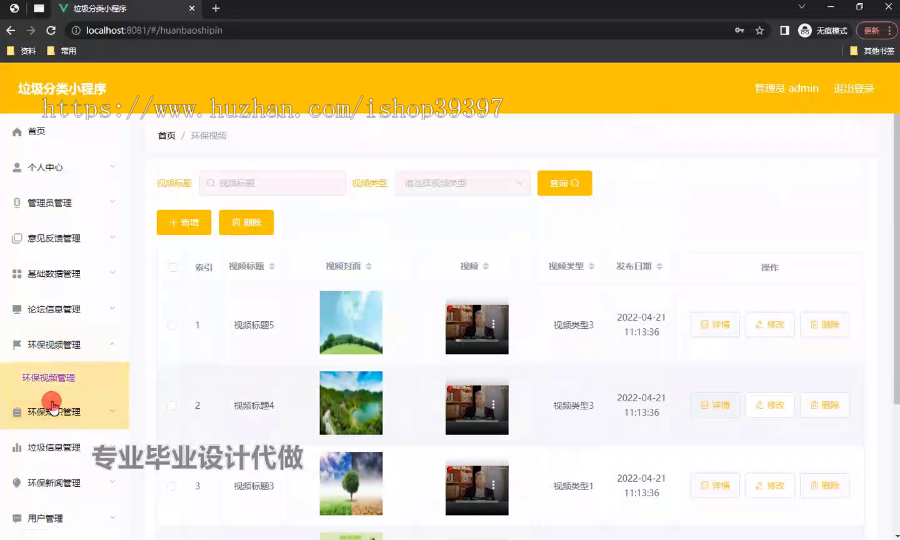
Task: Open the password key icon in address bar
Action: 739,30
